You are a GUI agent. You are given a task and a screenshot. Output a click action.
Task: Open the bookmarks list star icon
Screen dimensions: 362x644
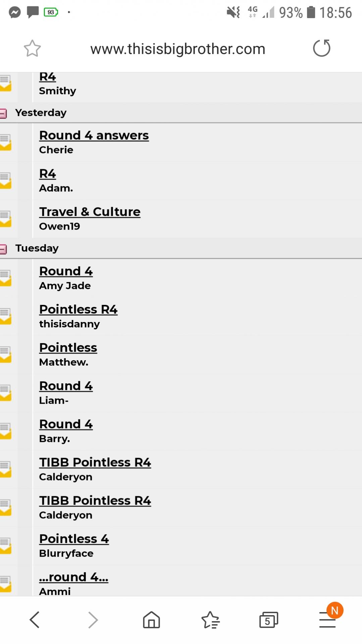point(210,619)
